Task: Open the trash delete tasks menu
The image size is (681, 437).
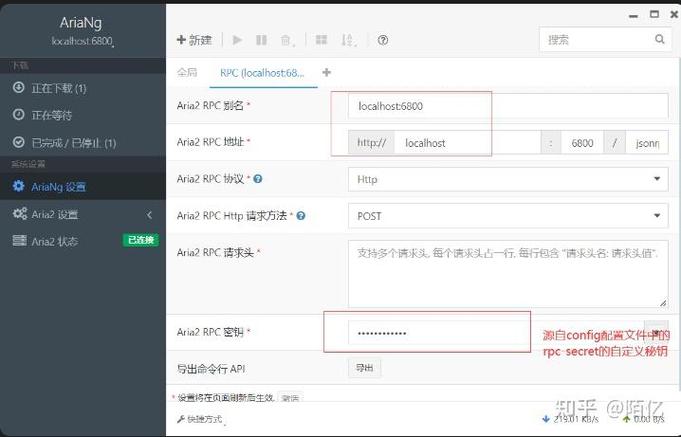Action: pyautogui.click(x=287, y=40)
